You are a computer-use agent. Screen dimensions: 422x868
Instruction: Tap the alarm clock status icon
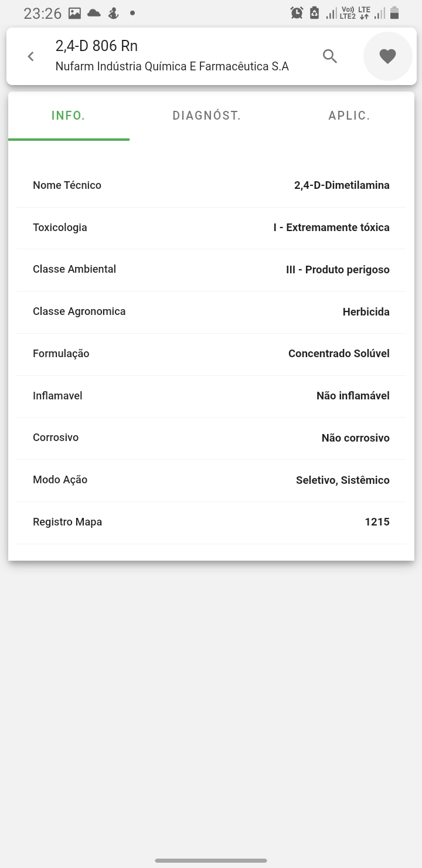(x=297, y=13)
